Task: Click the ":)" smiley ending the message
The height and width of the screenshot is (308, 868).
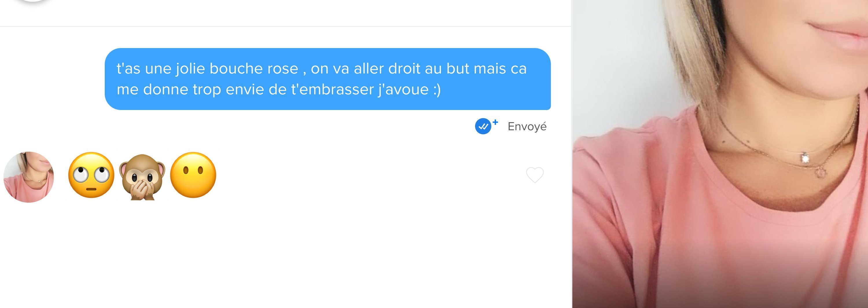Action: pyautogui.click(x=437, y=90)
